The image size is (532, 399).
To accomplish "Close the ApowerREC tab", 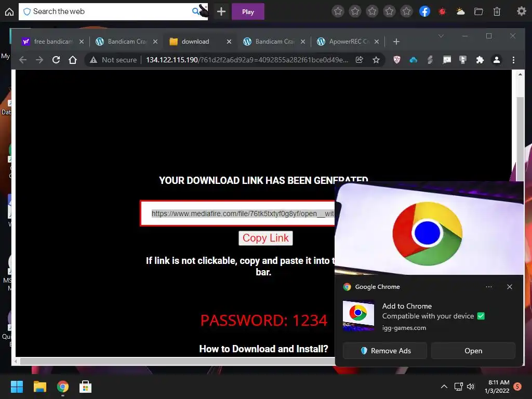I will point(377,42).
